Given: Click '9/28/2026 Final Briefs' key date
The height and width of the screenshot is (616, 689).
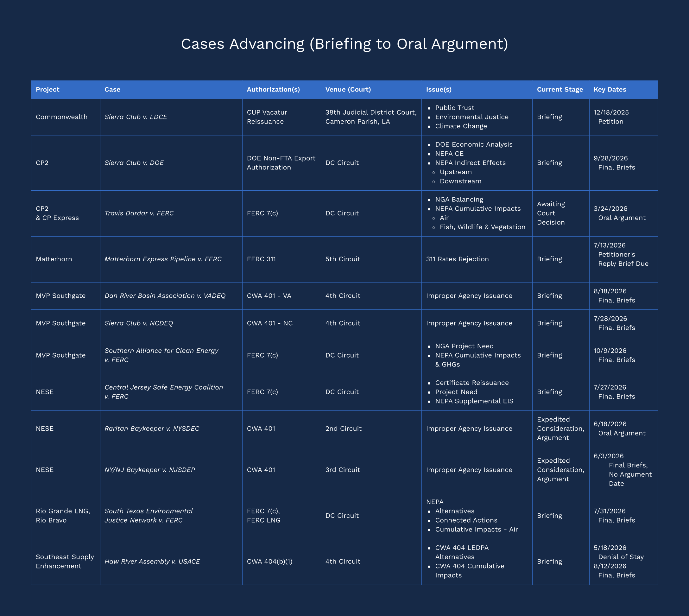Looking at the screenshot, I should coord(614,163).
